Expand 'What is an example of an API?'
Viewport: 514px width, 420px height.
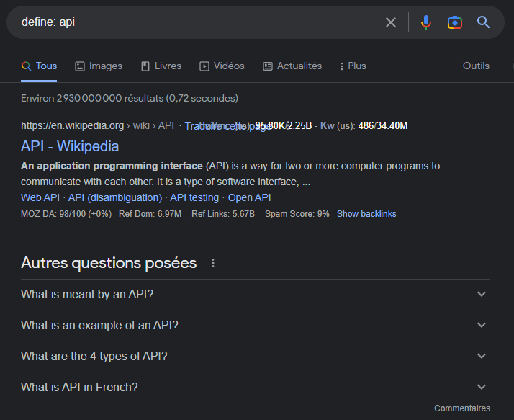[x=256, y=325]
